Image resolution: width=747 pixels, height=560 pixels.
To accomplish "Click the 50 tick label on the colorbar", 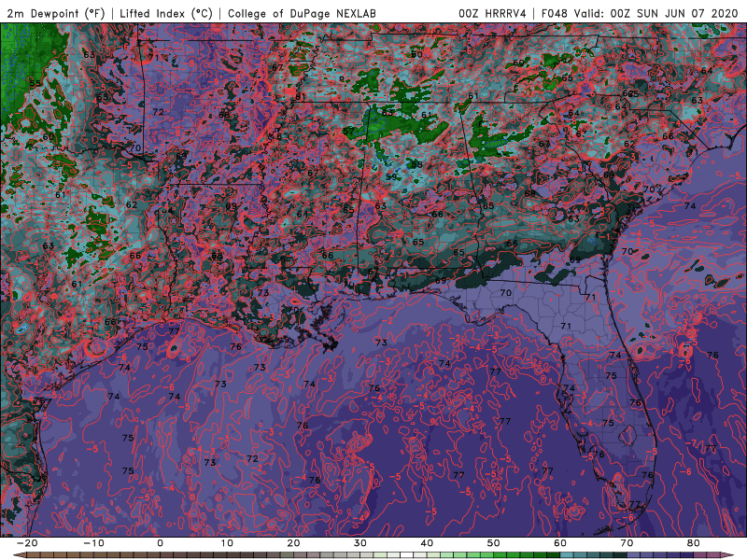I will 494,543.
